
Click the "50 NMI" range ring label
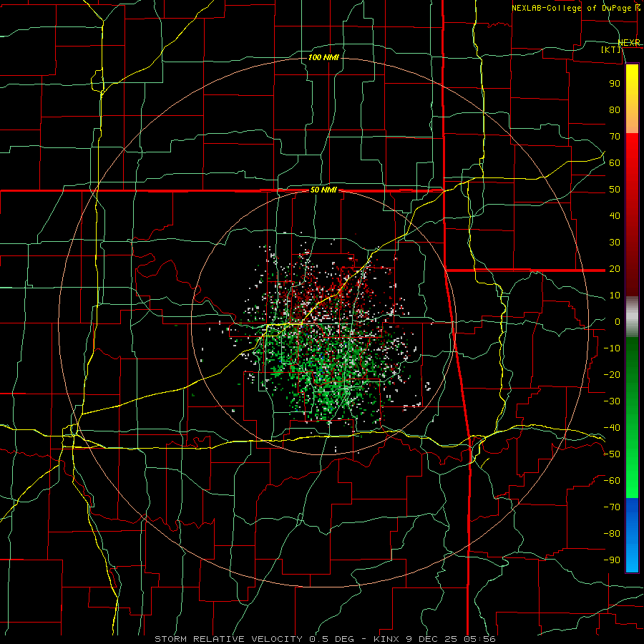323,190
